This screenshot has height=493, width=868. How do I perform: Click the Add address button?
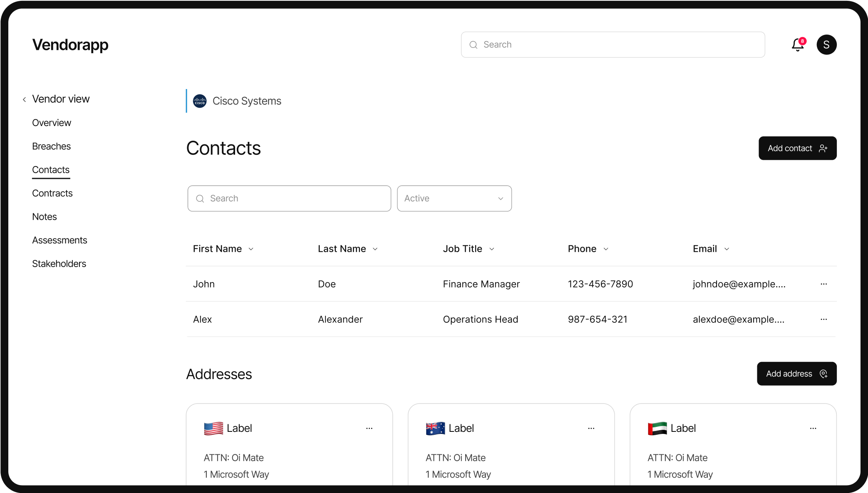point(796,374)
